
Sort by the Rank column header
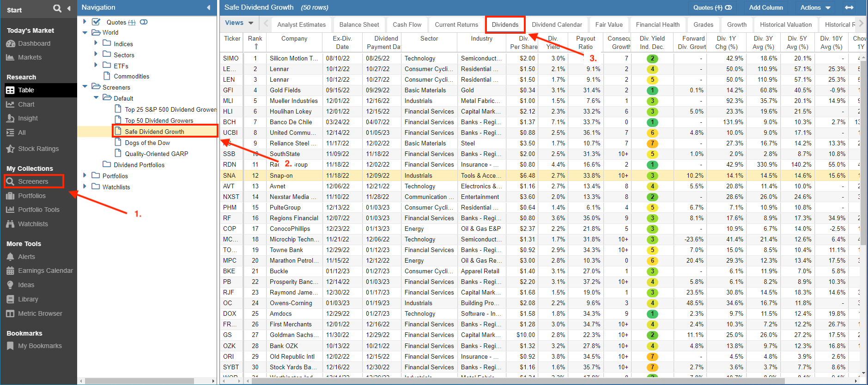255,42
